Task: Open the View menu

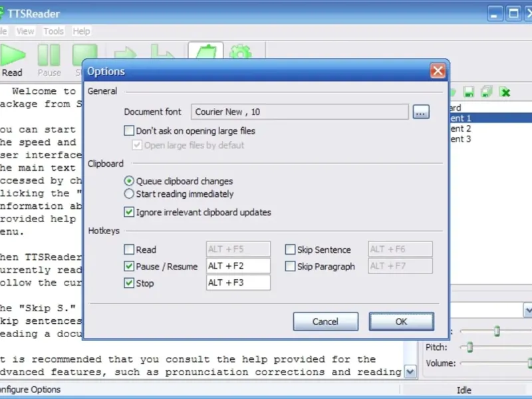Action: (x=25, y=31)
